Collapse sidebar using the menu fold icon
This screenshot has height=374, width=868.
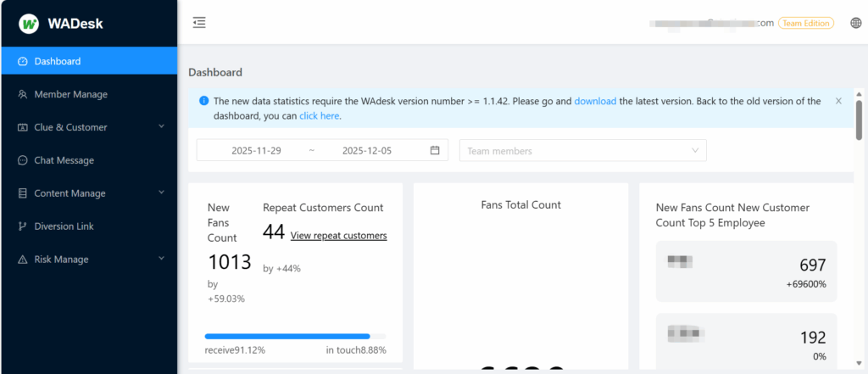coord(199,23)
